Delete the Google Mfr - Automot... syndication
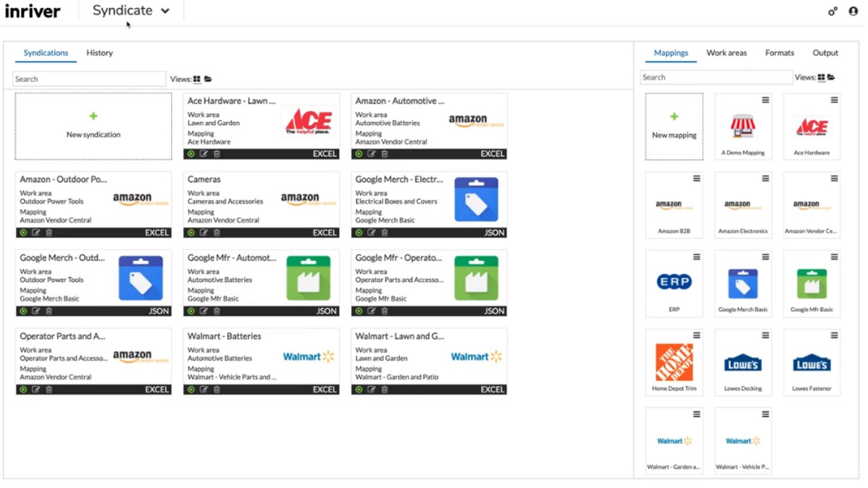 point(217,311)
